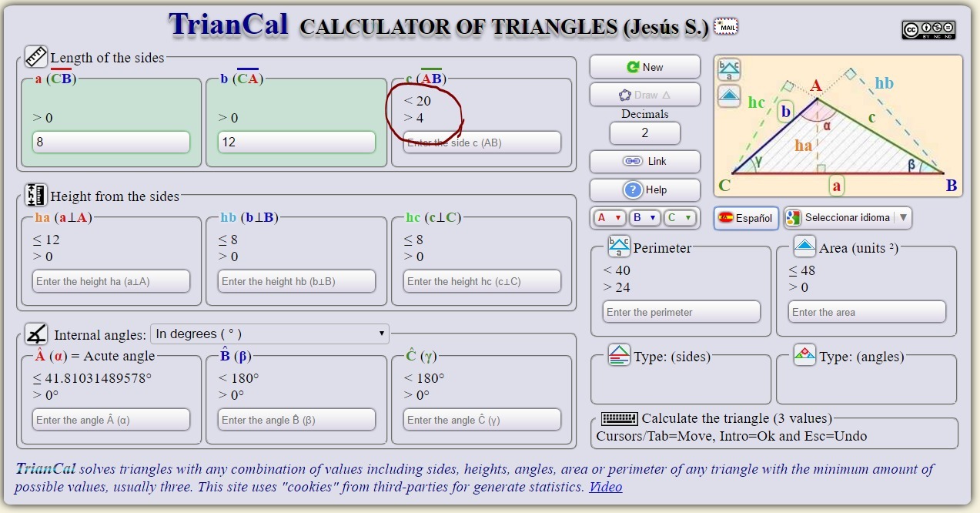The image size is (980, 513).
Task: Click the Decimals field showing 2
Action: [x=645, y=132]
